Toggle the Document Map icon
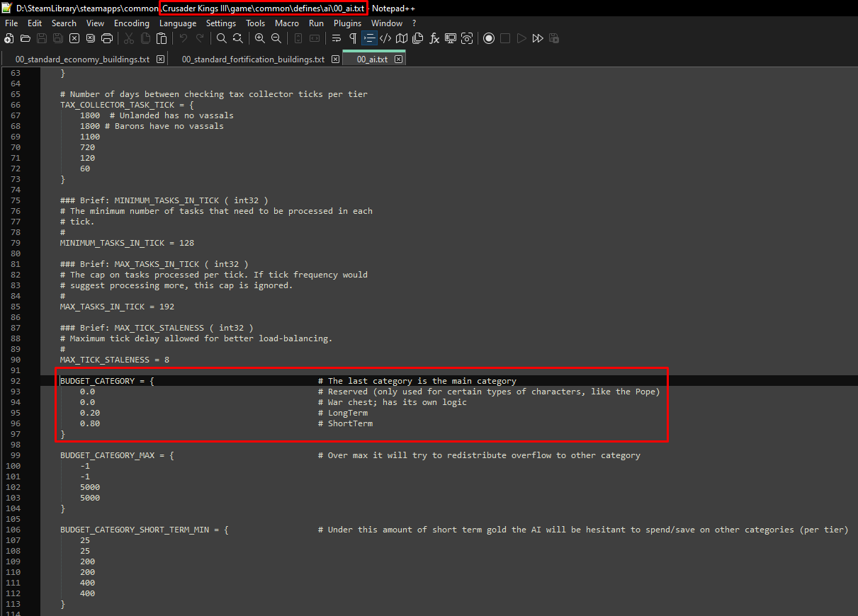The width and height of the screenshot is (858, 616). (402, 38)
